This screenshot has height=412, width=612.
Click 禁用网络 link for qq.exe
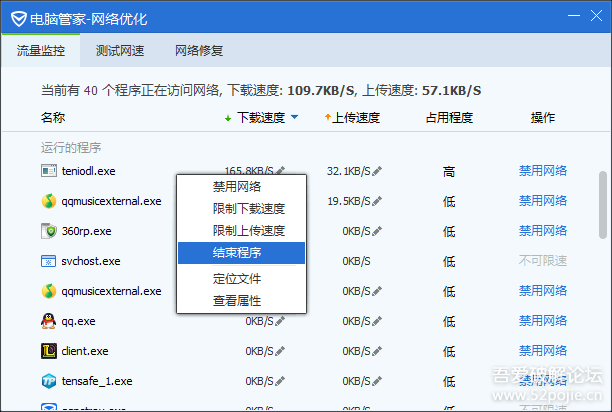coord(543,321)
